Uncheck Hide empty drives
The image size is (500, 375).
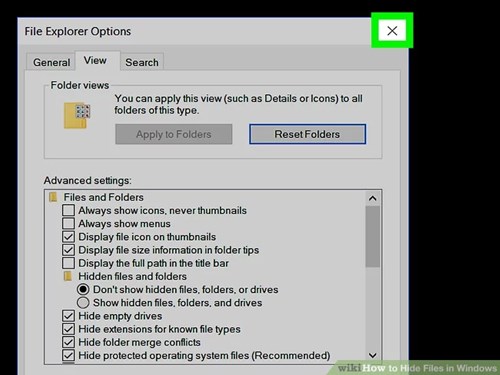pos(68,316)
